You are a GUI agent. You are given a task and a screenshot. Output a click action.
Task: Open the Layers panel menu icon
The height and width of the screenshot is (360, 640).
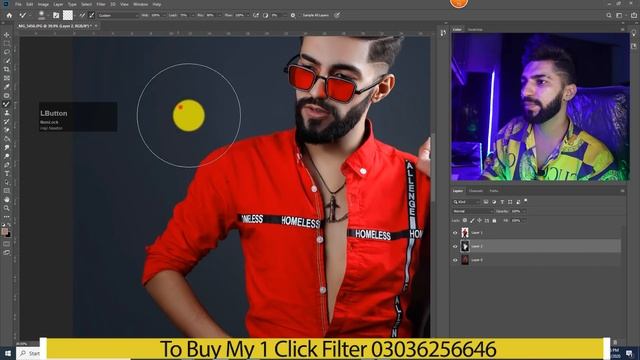tap(622, 191)
